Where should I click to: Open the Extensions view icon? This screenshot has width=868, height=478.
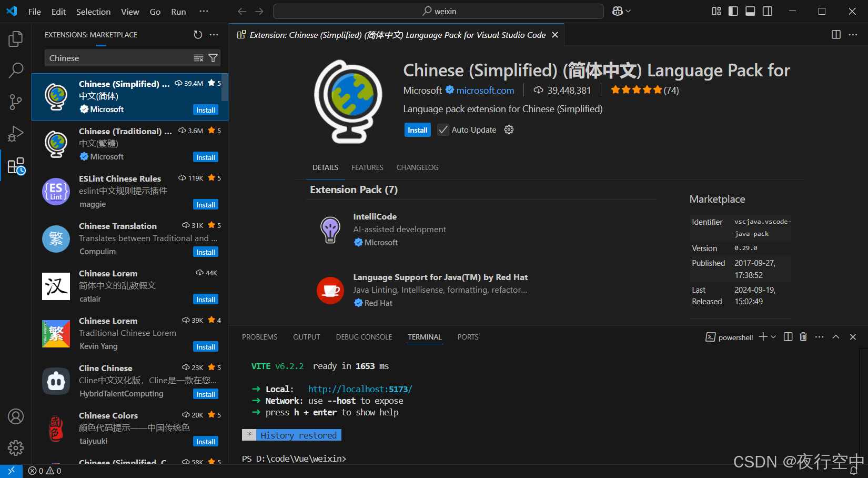point(16,166)
